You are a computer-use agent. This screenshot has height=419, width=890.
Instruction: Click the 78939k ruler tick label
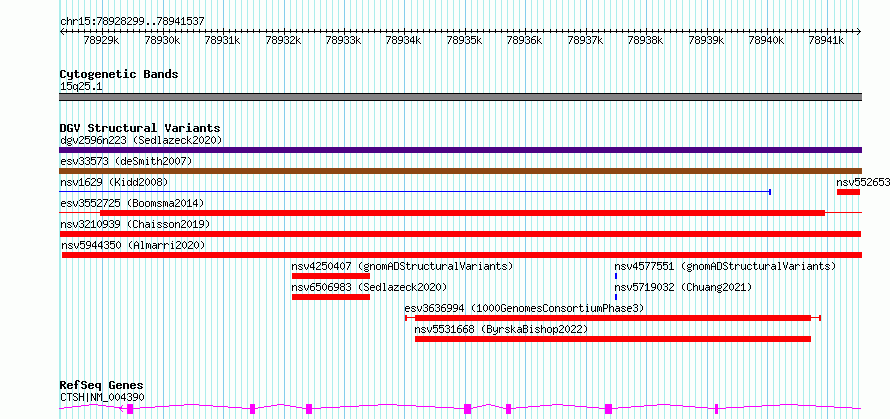tap(706, 40)
